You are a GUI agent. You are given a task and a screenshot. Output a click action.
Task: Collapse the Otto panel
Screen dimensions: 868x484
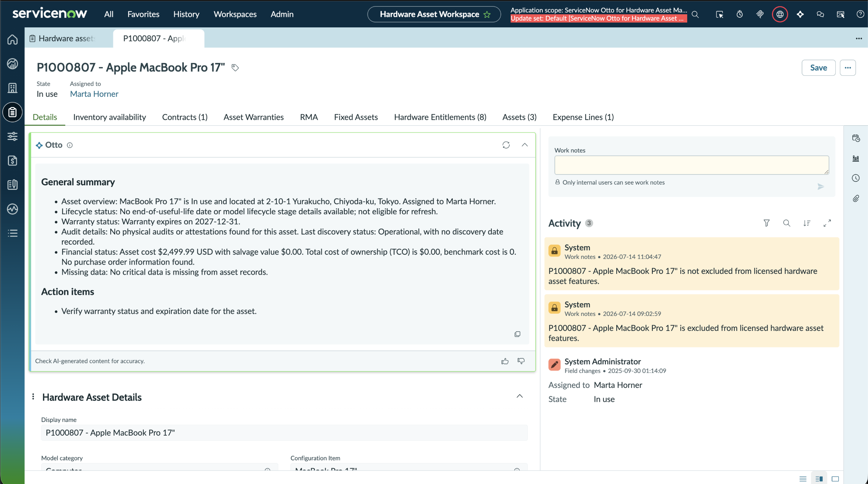pyautogui.click(x=525, y=145)
